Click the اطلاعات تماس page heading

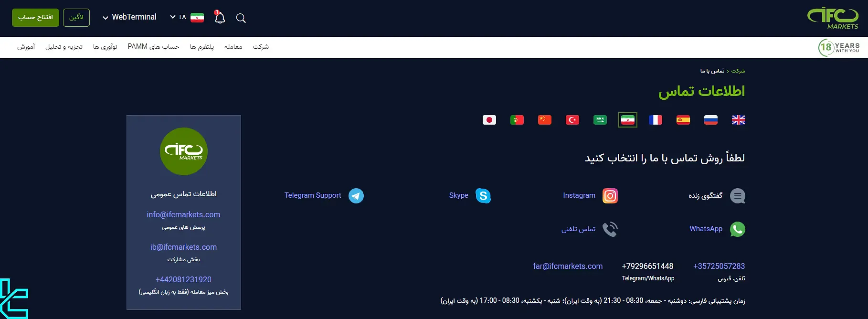point(702,91)
